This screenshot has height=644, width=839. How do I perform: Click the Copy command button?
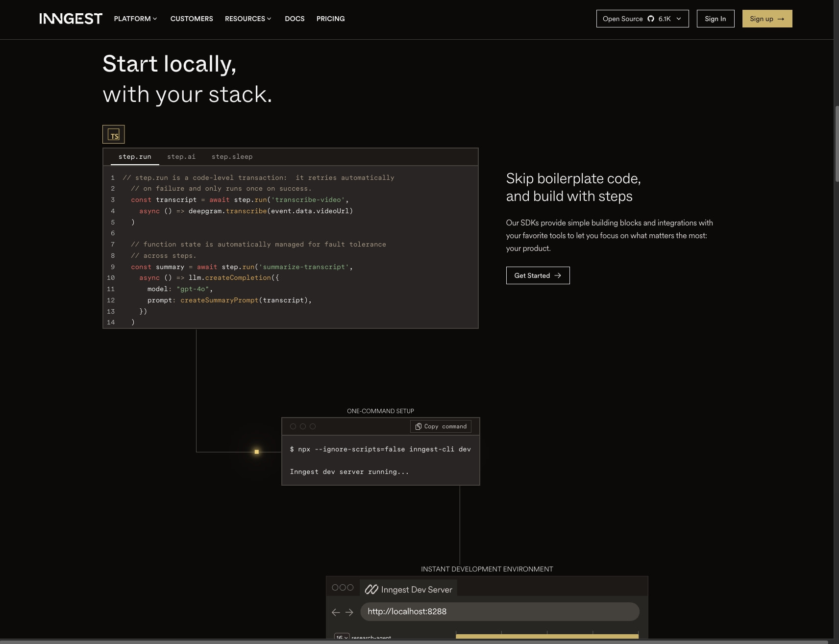tap(441, 426)
